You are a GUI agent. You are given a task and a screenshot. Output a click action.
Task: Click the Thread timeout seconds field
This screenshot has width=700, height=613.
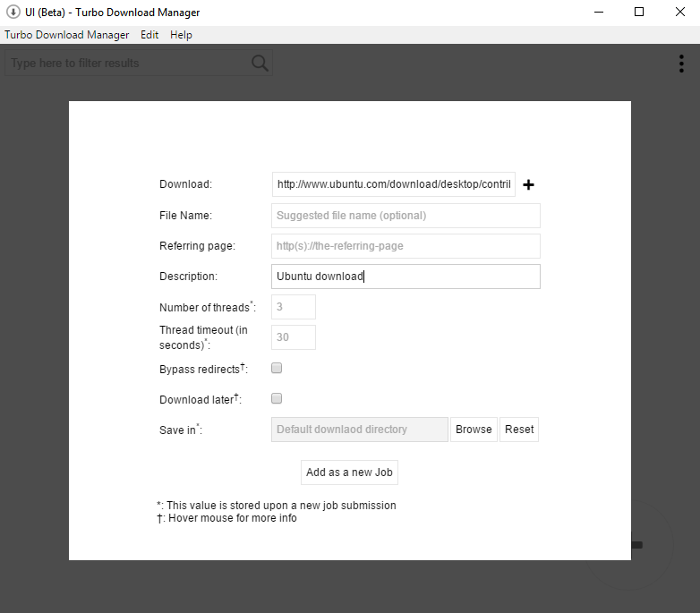(293, 337)
